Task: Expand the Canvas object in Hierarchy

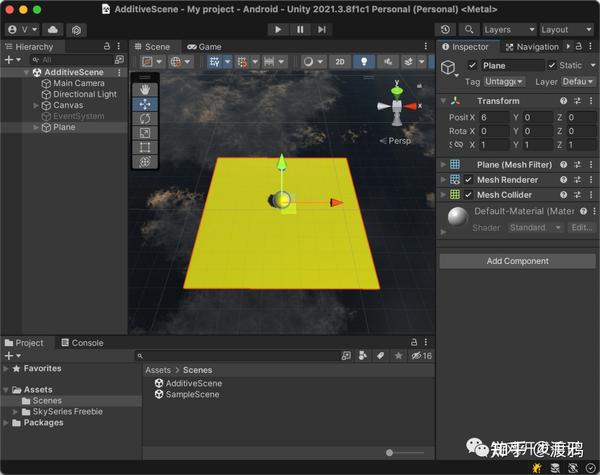Action: tap(36, 105)
